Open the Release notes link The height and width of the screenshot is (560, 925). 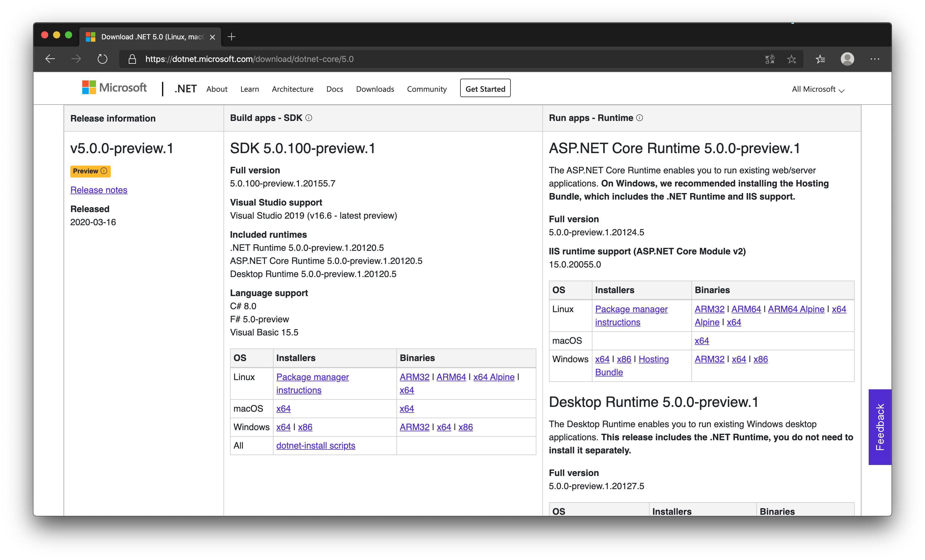coord(99,190)
